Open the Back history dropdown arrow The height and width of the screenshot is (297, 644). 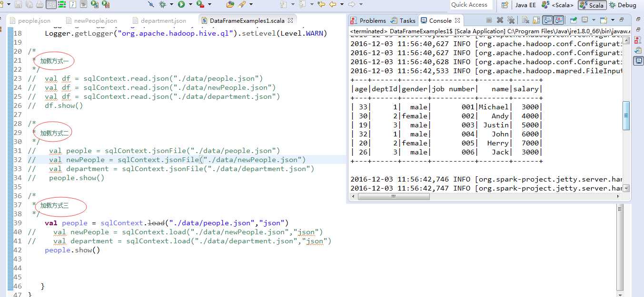click(342, 4)
